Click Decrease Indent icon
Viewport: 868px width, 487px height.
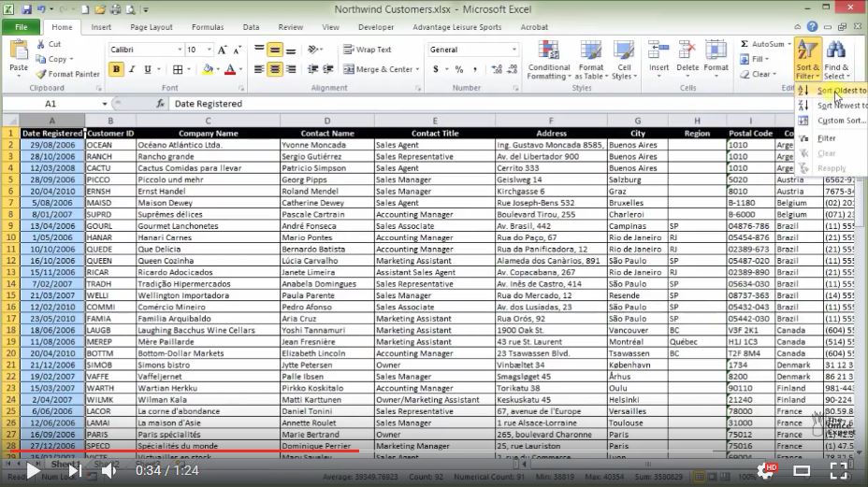point(312,69)
